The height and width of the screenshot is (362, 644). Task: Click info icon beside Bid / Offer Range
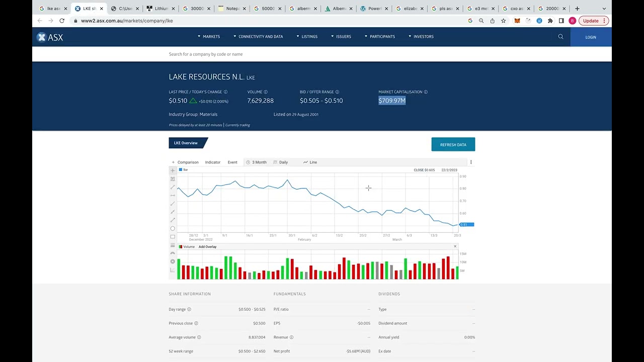point(337,92)
